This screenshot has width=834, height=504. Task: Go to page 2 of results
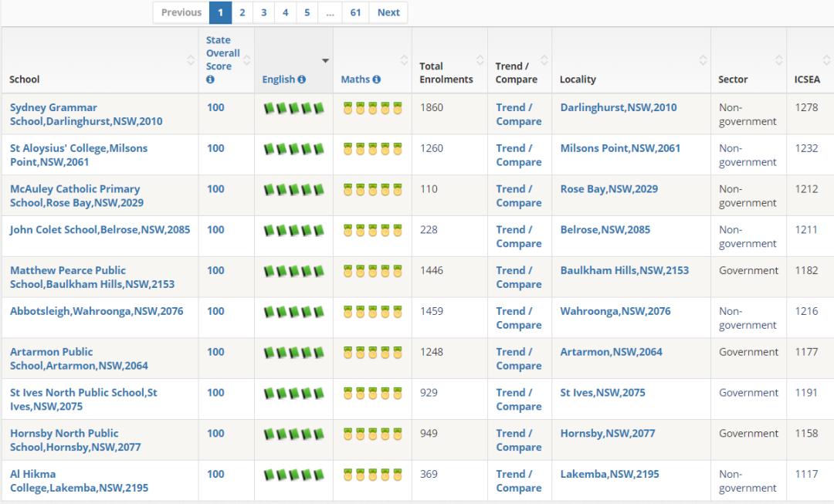242,13
